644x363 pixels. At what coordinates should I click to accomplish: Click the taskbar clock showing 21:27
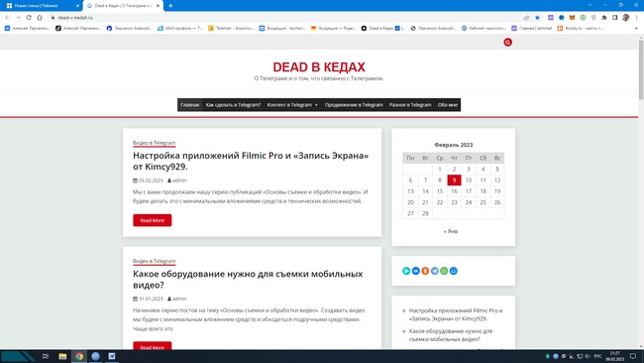615,356
